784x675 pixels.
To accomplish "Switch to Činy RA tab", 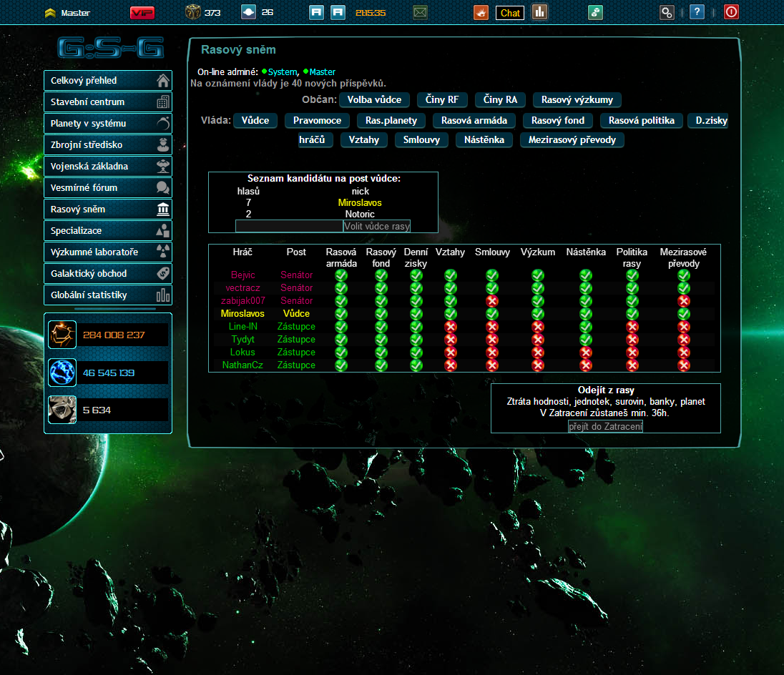I will [x=500, y=100].
